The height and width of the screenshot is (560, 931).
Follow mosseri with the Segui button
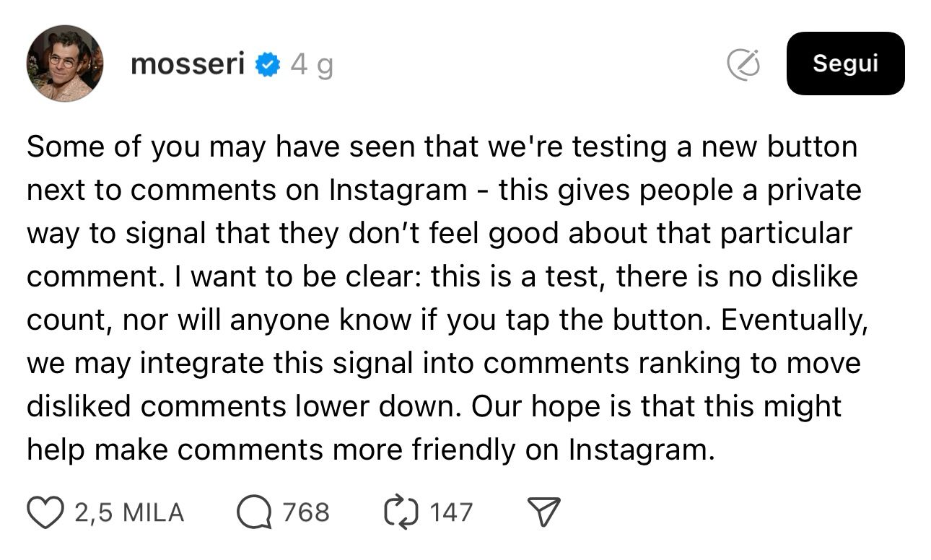point(845,64)
